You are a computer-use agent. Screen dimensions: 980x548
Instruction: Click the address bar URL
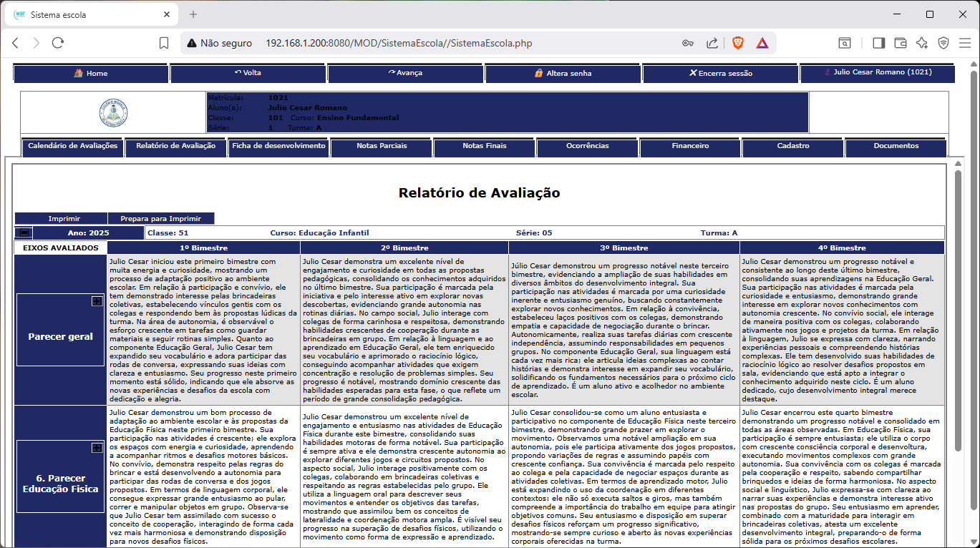399,43
